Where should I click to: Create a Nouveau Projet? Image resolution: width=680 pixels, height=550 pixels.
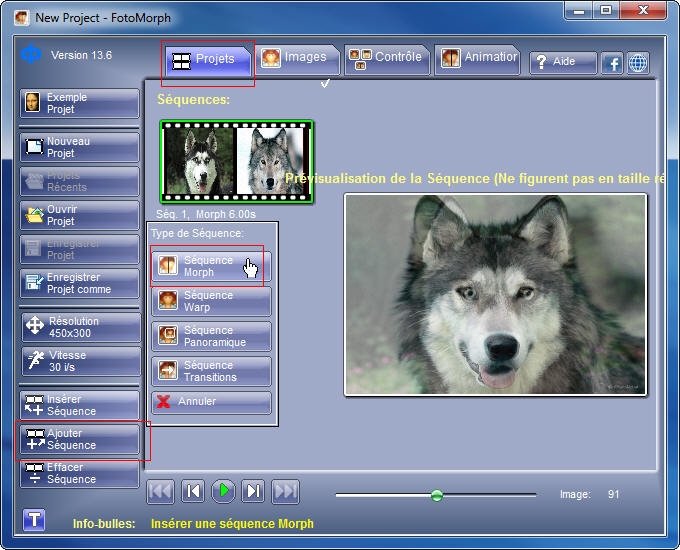[x=80, y=147]
